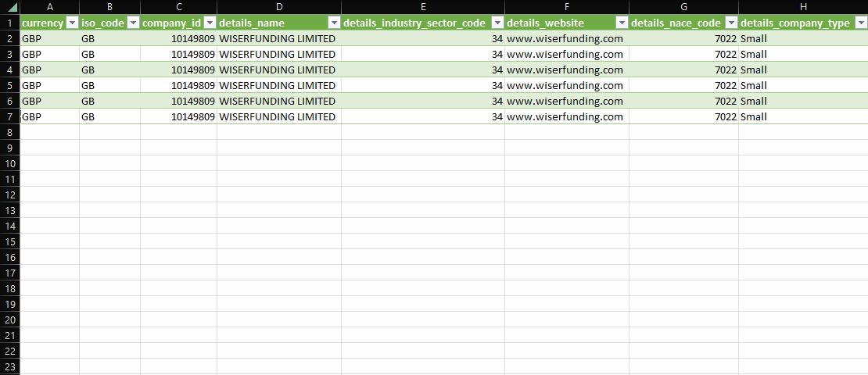
Task: Select GB cell in row 6
Action: point(109,102)
